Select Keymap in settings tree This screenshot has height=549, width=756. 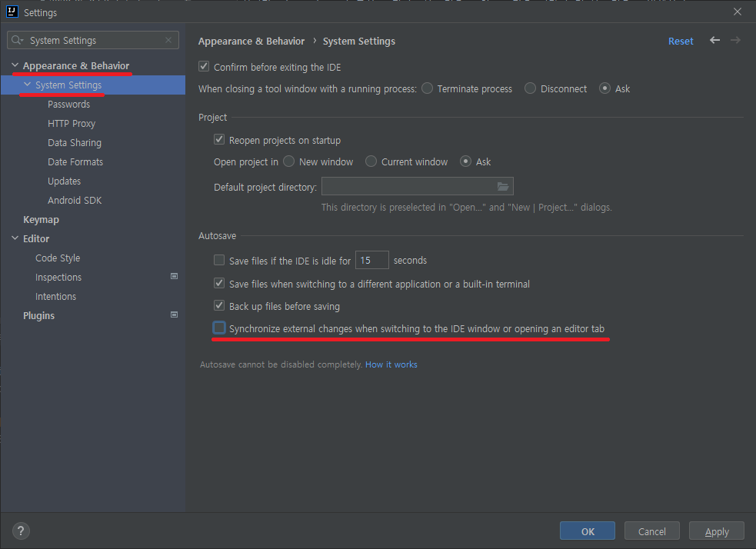tap(41, 219)
